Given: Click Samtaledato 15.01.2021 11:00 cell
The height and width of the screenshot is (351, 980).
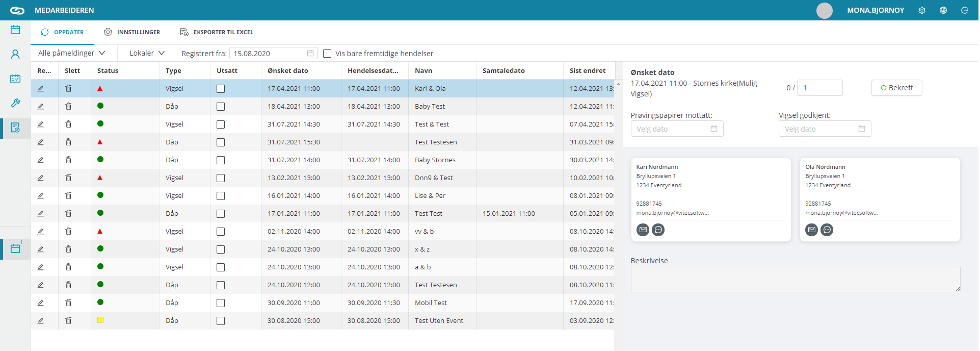Looking at the screenshot, I should click(x=509, y=214).
